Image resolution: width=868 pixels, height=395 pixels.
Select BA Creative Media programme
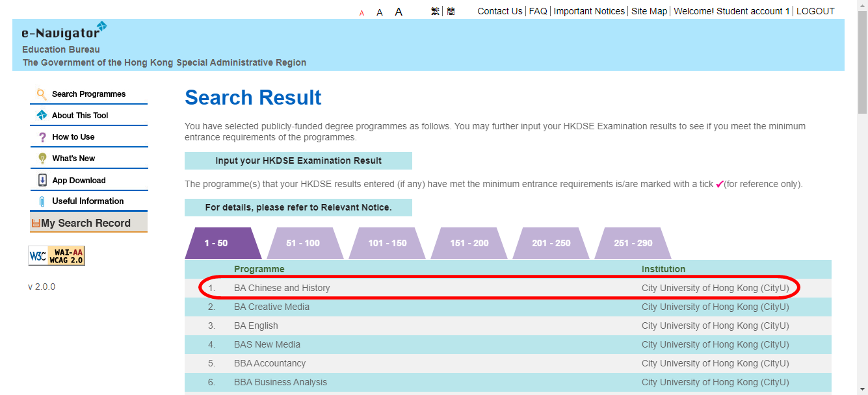pos(272,307)
